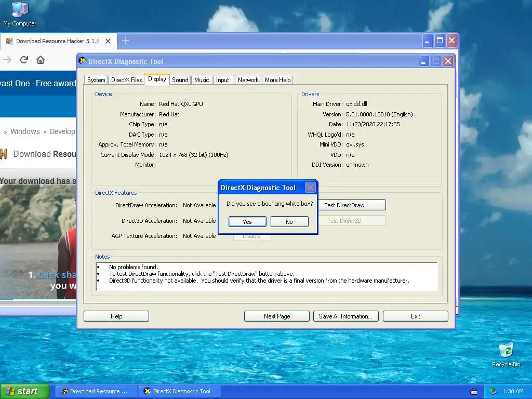Click the Windows breadcrumb link in browser
Image resolution: width=532 pixels, height=399 pixels.
[25, 131]
